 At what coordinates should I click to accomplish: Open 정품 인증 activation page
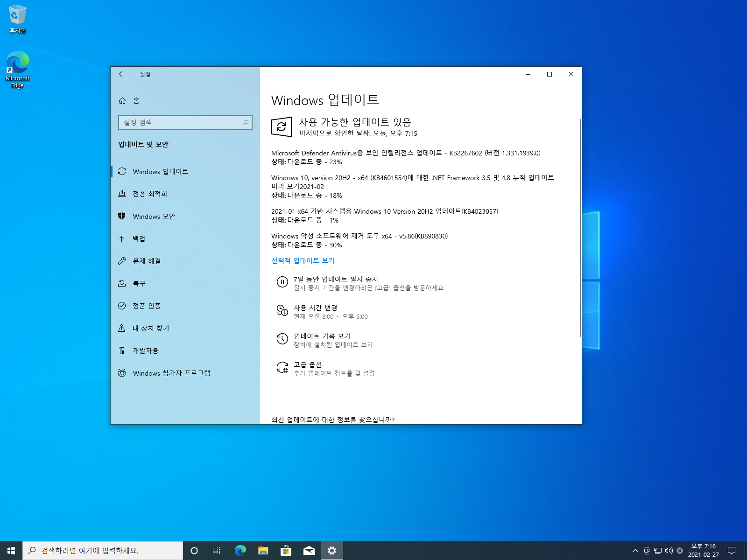pyautogui.click(x=185, y=306)
